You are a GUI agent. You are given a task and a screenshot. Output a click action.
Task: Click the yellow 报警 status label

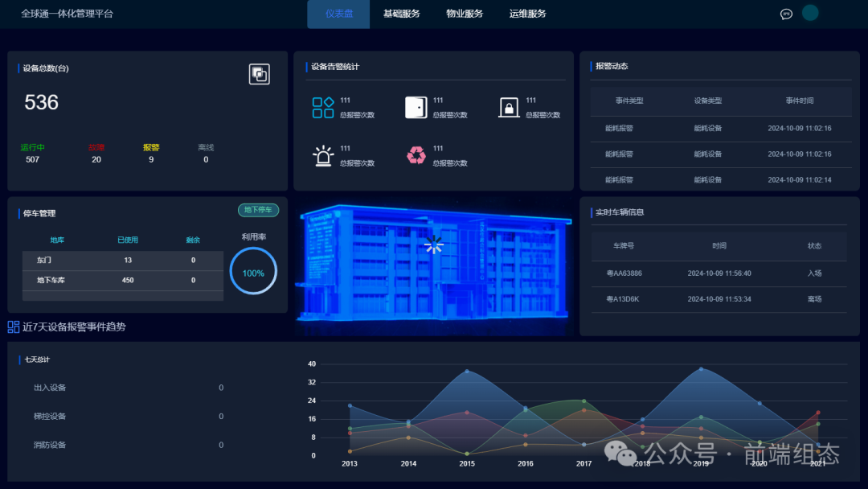click(151, 147)
